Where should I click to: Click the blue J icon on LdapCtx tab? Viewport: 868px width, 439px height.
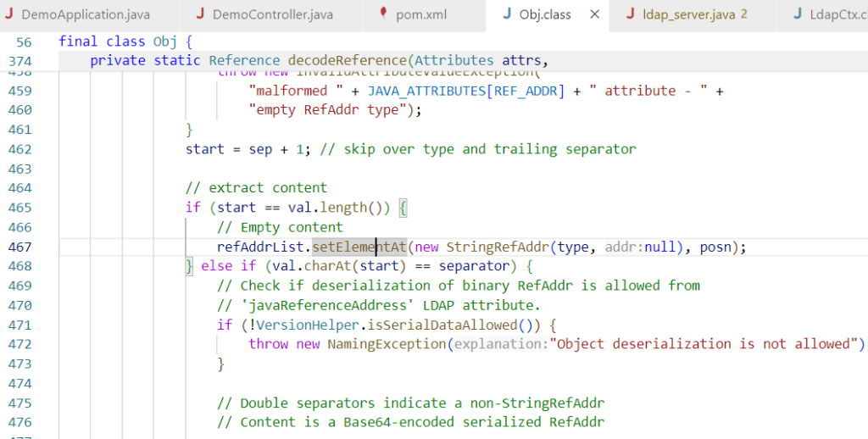click(x=800, y=14)
